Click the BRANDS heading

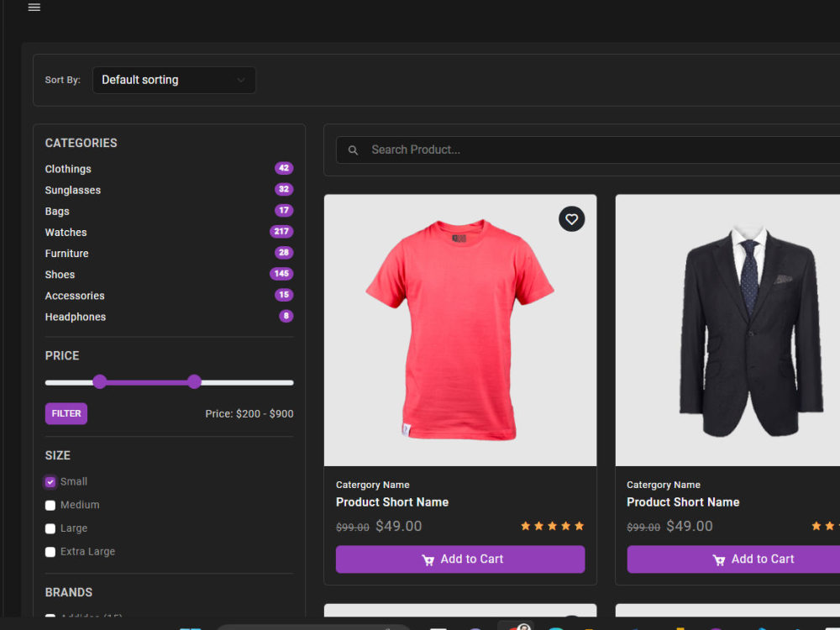69,592
